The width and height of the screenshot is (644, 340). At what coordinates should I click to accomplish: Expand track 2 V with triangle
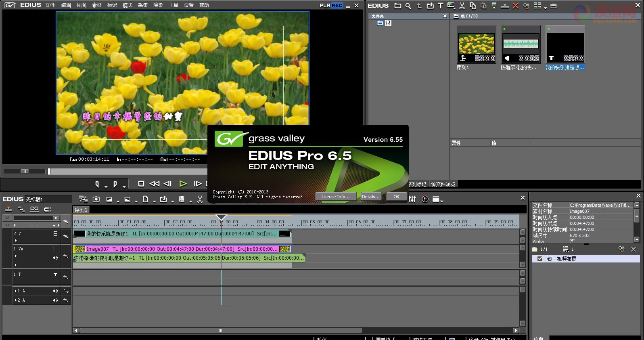tap(16, 240)
